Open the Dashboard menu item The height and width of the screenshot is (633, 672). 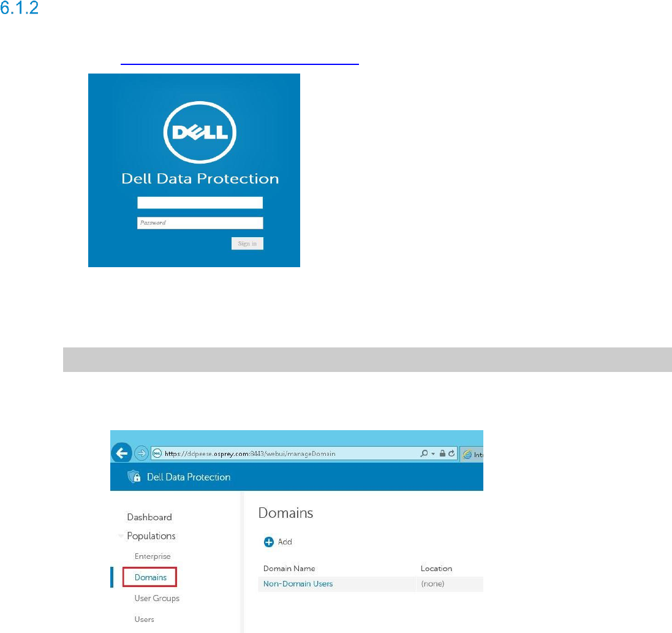coord(149,517)
